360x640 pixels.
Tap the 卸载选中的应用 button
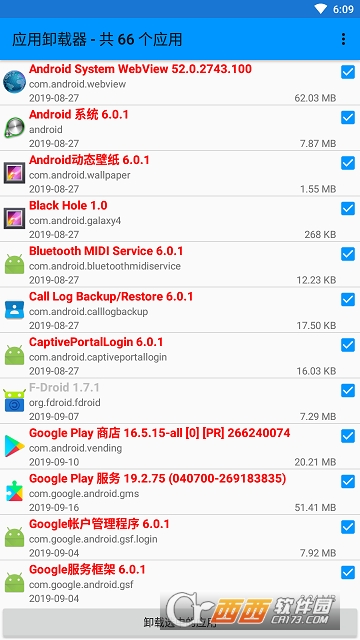coord(180,622)
